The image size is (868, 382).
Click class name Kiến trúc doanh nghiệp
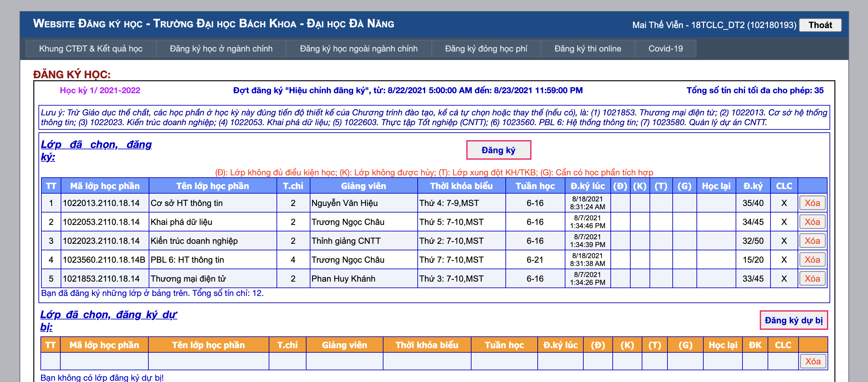[194, 241]
